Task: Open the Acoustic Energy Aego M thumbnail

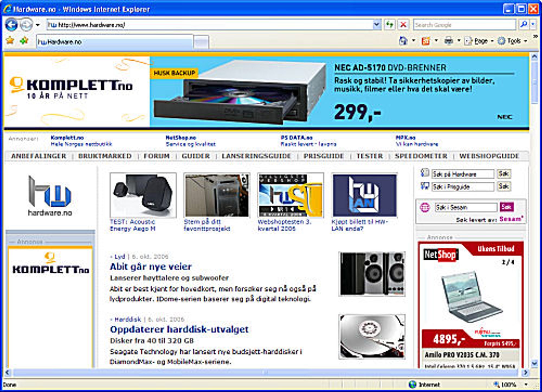Action: pyautogui.click(x=143, y=195)
